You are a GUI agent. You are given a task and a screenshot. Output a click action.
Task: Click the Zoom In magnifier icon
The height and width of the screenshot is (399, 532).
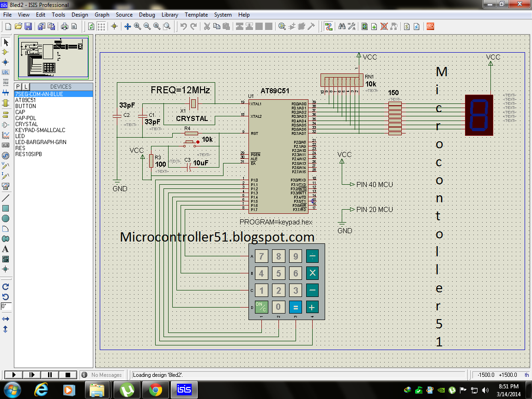tap(138, 26)
